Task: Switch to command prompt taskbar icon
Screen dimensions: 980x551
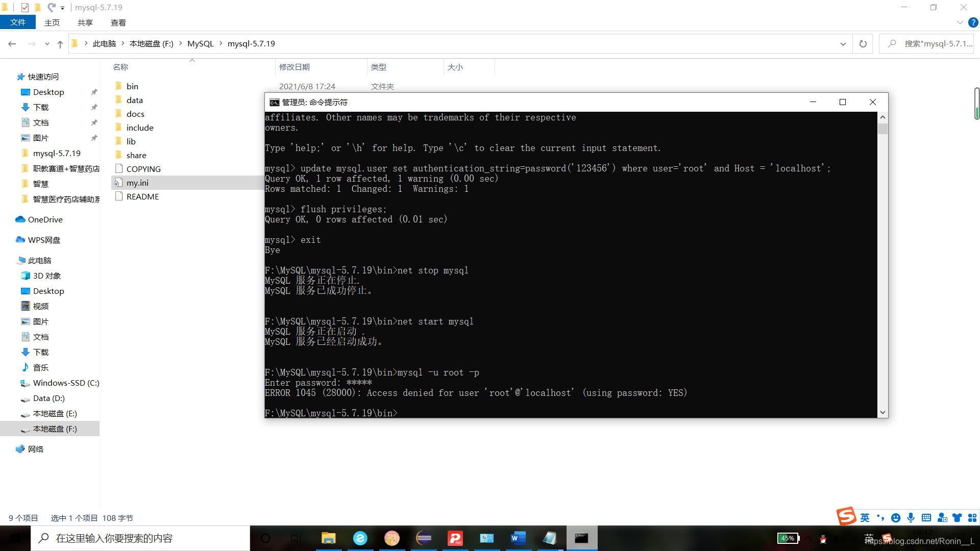Action: tap(581, 538)
